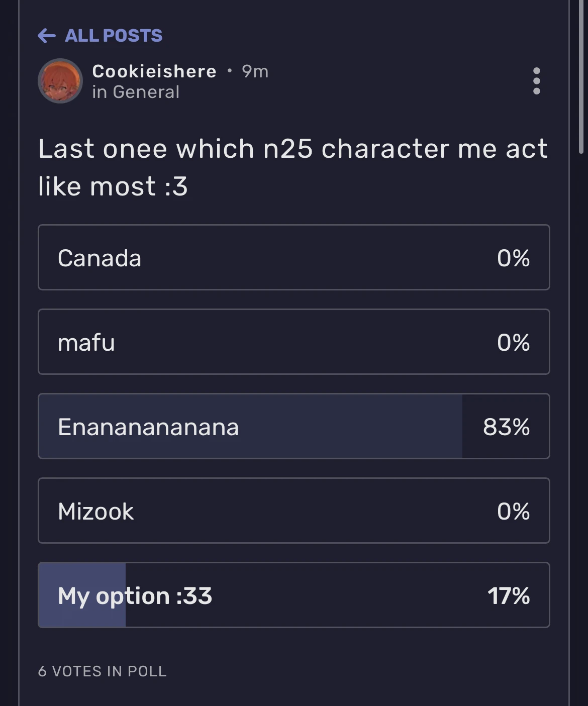The height and width of the screenshot is (706, 588).
Task: Click the 17% result value
Action: [x=508, y=596]
